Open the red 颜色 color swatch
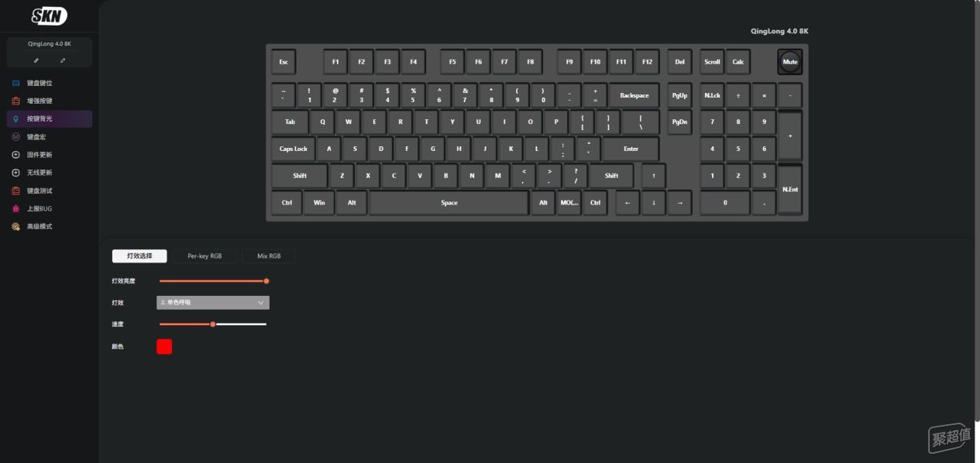Screen dimensions: 980x463 click(164, 346)
